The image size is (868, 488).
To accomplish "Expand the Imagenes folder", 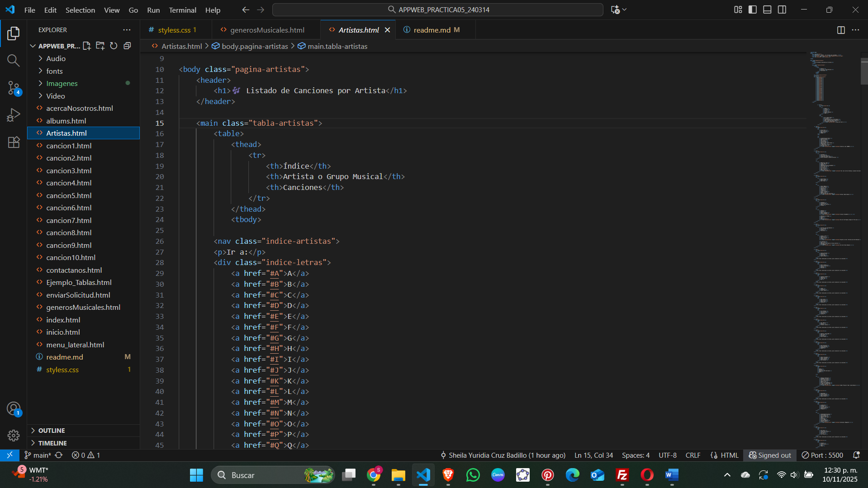I will point(62,83).
